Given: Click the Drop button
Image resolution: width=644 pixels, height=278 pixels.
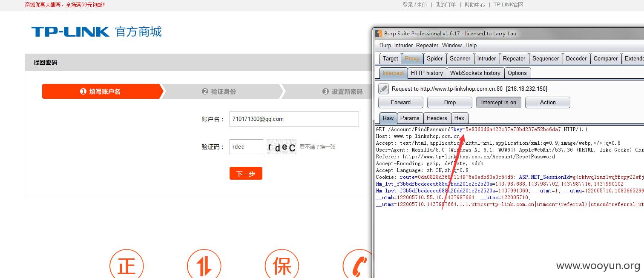Looking at the screenshot, I should [x=450, y=103].
